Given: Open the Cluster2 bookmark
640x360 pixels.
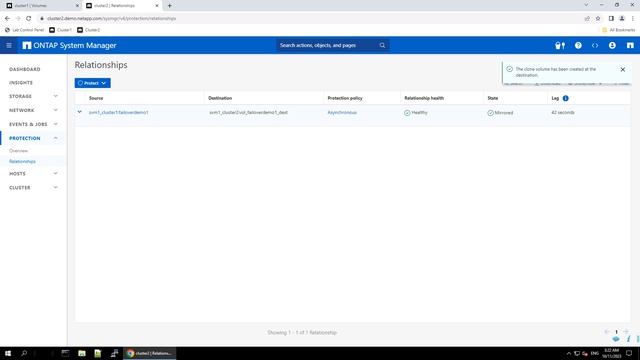Looking at the screenshot, I should click(89, 30).
